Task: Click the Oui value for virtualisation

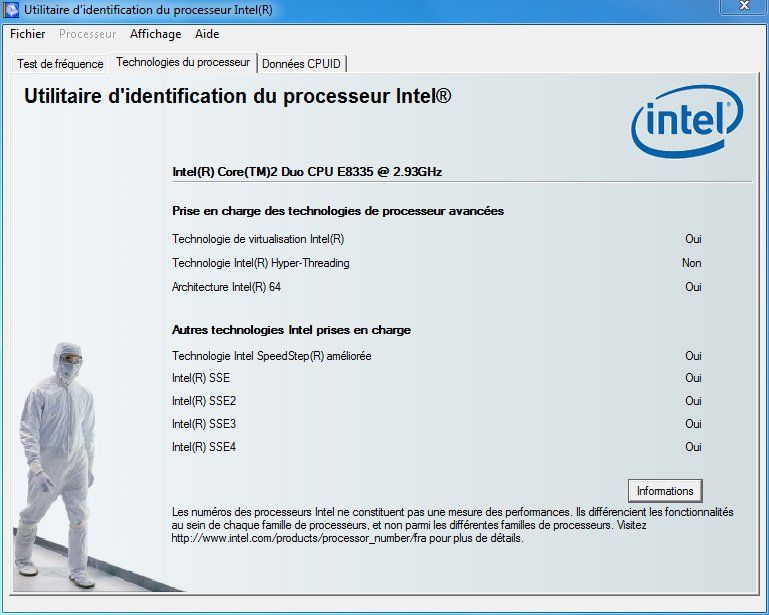Action: tap(693, 239)
